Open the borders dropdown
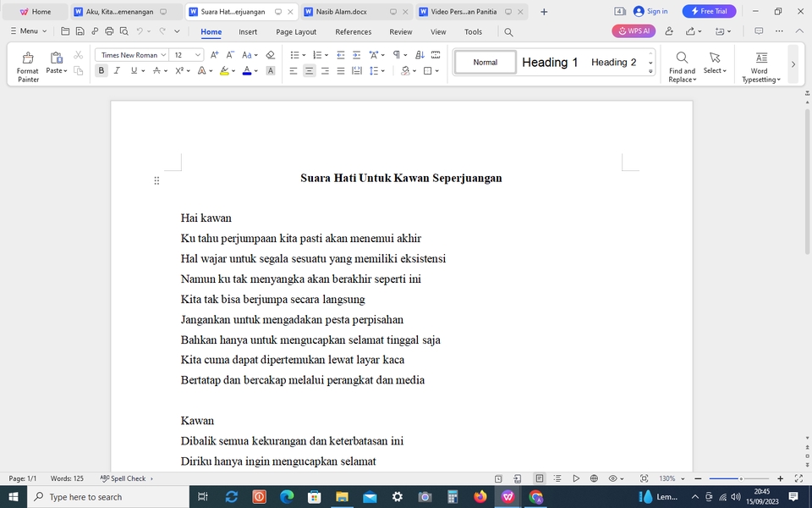The width and height of the screenshot is (812, 508). click(x=437, y=71)
